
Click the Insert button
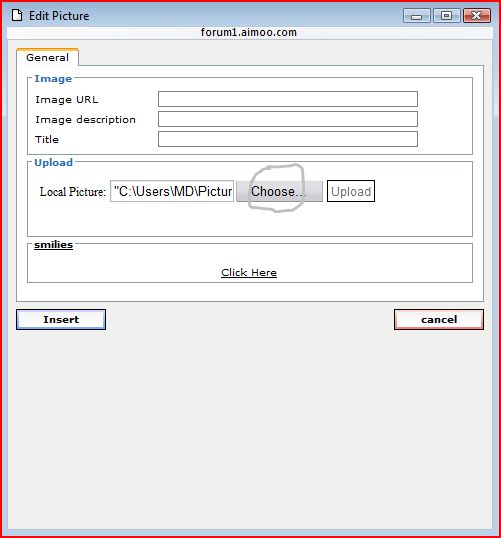[61, 319]
